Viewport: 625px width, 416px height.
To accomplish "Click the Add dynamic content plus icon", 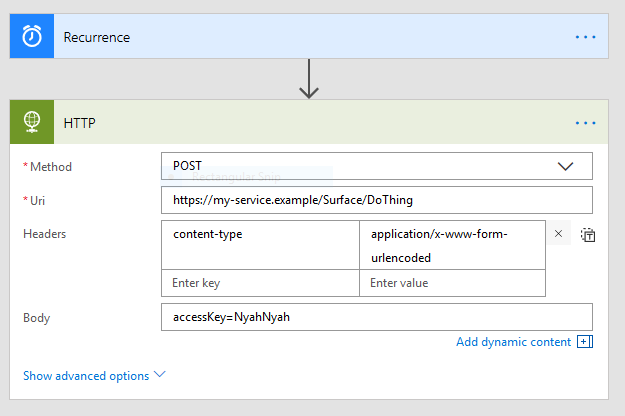I will [585, 341].
